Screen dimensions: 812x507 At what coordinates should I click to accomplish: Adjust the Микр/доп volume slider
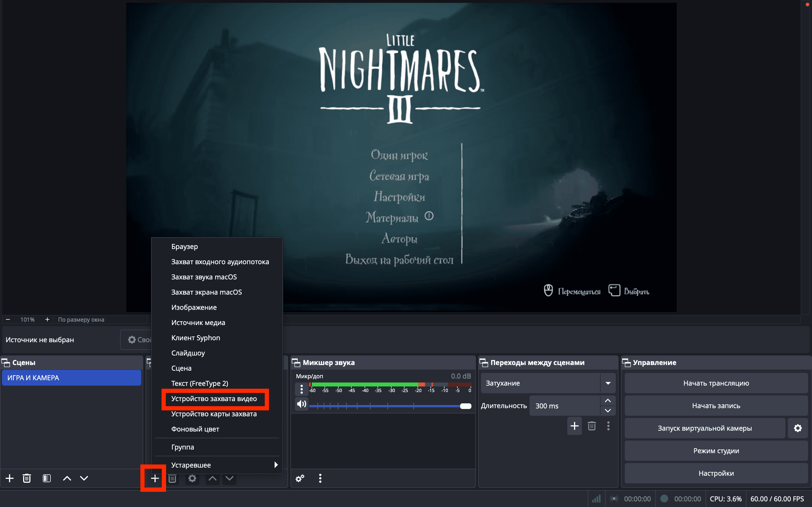[465, 406]
